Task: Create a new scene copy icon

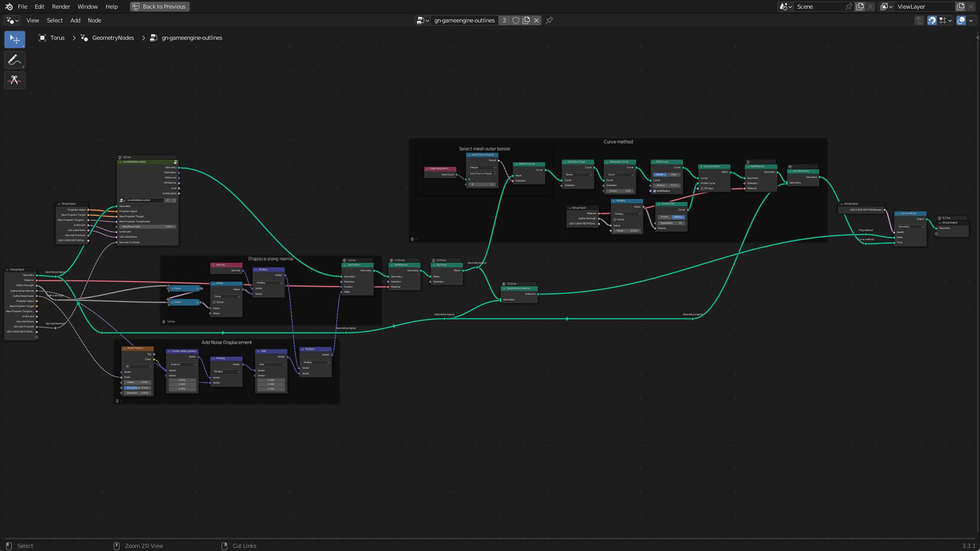Action: click(860, 7)
